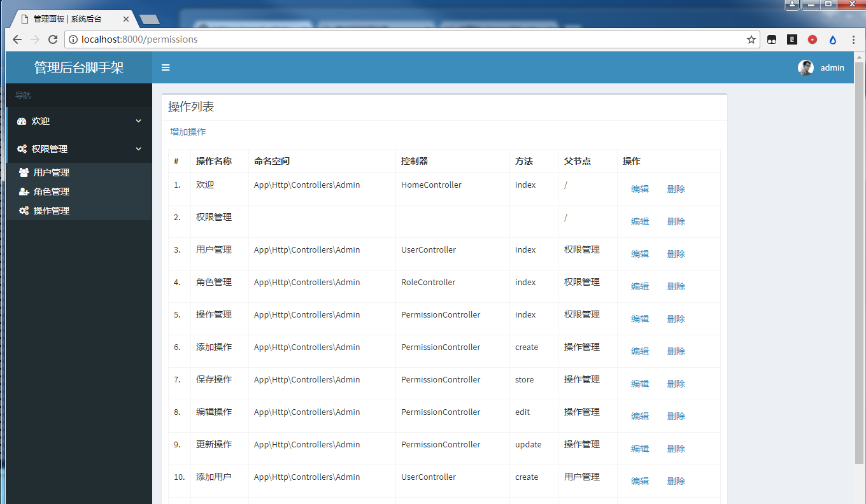Delete the 权限管理 row

(676, 221)
